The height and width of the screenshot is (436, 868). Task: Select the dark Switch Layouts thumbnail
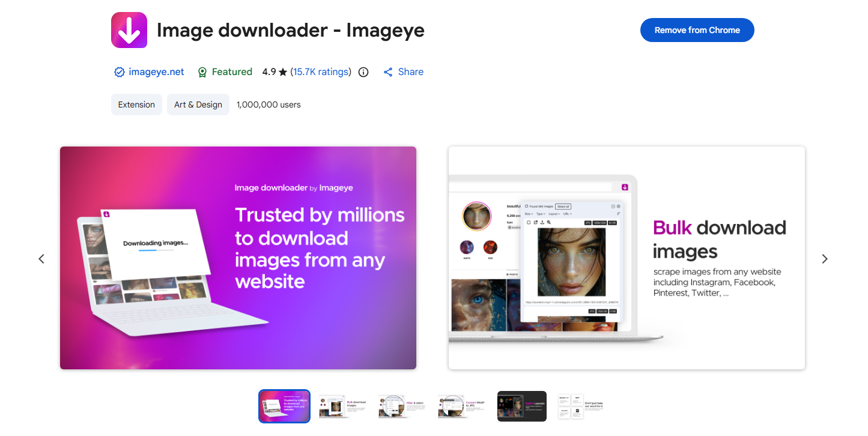tap(521, 406)
